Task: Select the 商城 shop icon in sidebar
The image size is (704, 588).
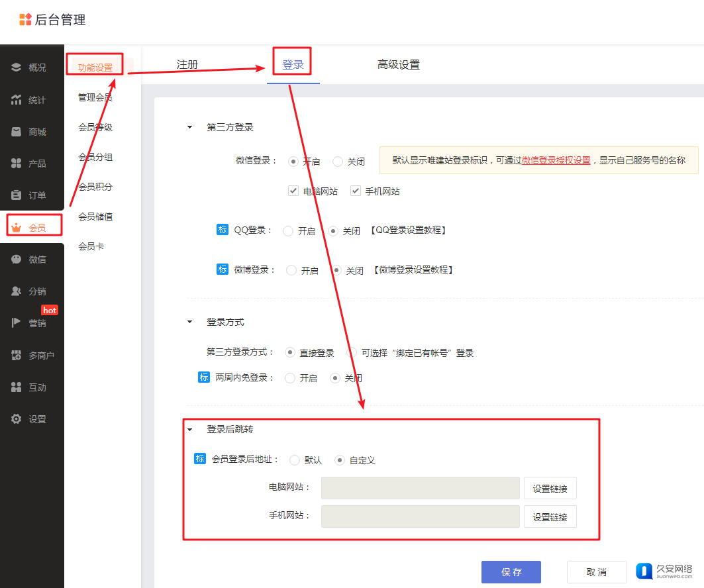Action: (17, 132)
